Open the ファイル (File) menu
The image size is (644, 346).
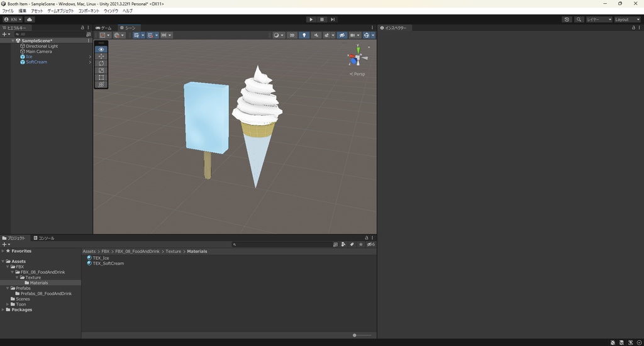pos(8,11)
